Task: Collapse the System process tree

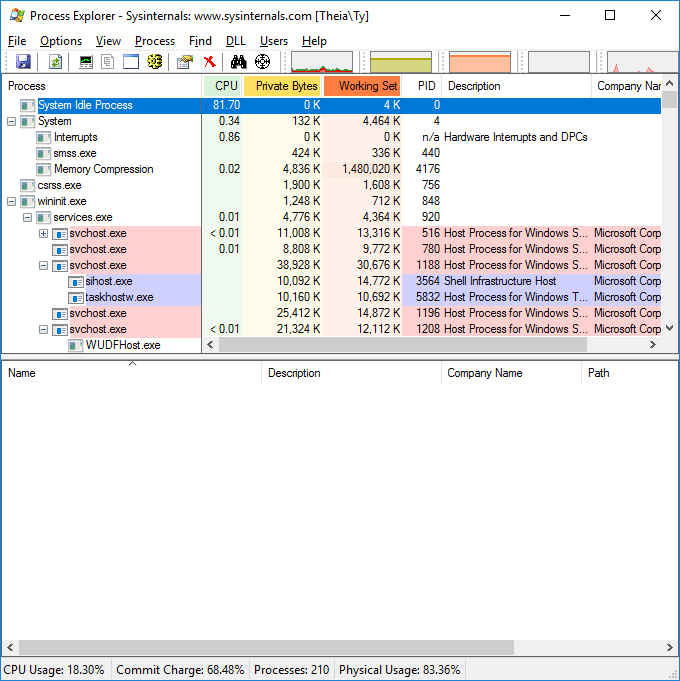Action: (x=11, y=122)
